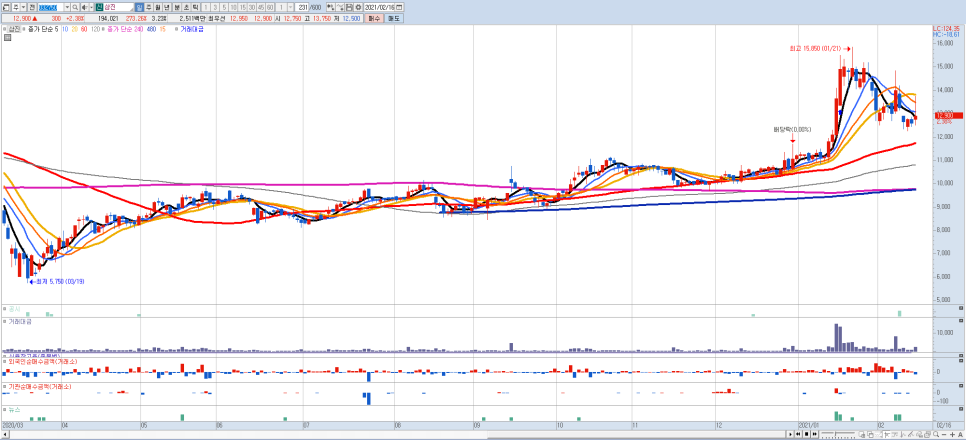
Task: Select the 일 daily chart period
Action: tap(139, 7)
